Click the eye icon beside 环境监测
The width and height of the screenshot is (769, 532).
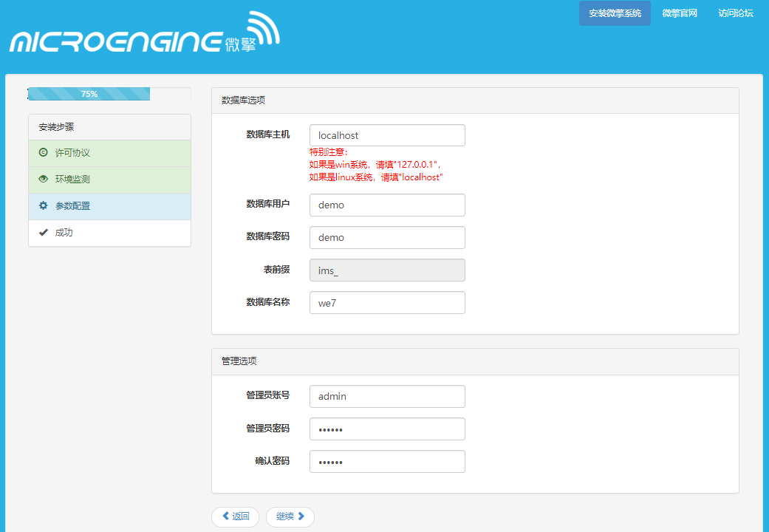point(43,179)
